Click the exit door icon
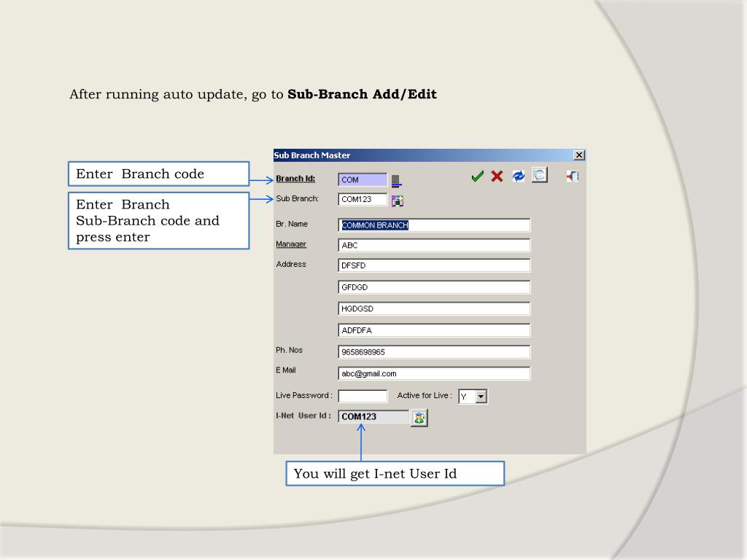747x560 pixels. click(x=573, y=176)
